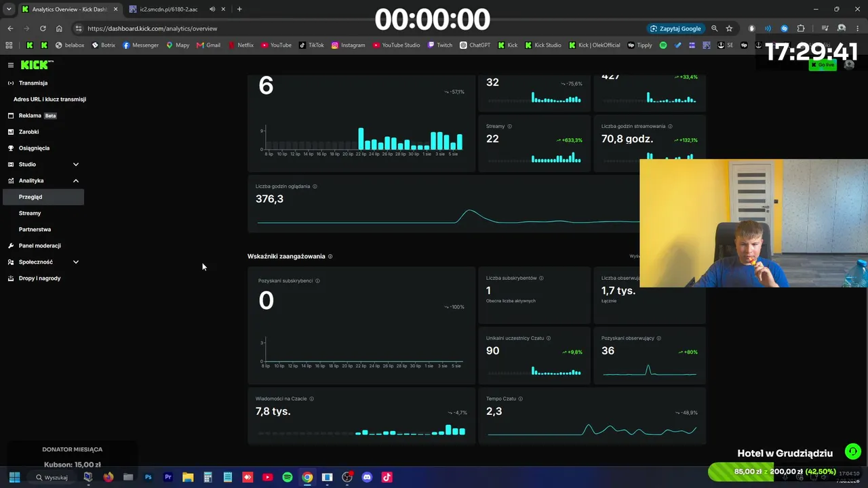Screen dimensions: 868x488
Task: Open a new browser tab
Action: (x=239, y=9)
